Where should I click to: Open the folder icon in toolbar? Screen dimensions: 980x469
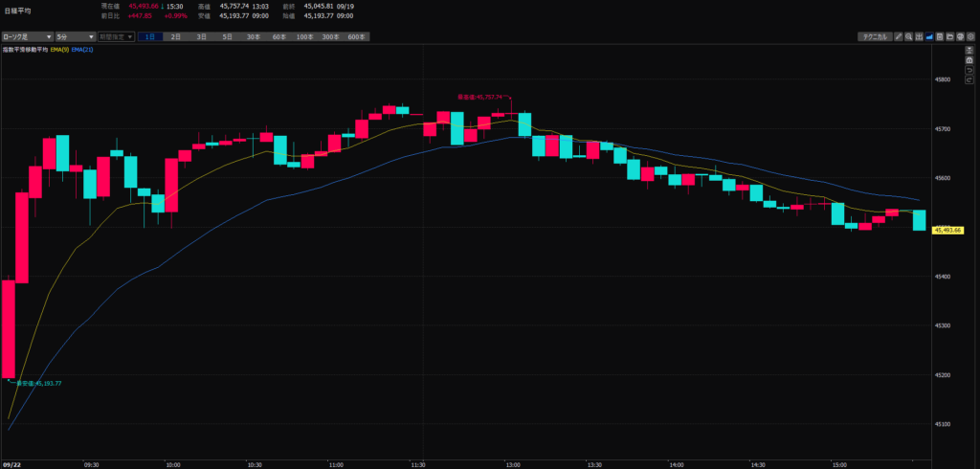950,37
